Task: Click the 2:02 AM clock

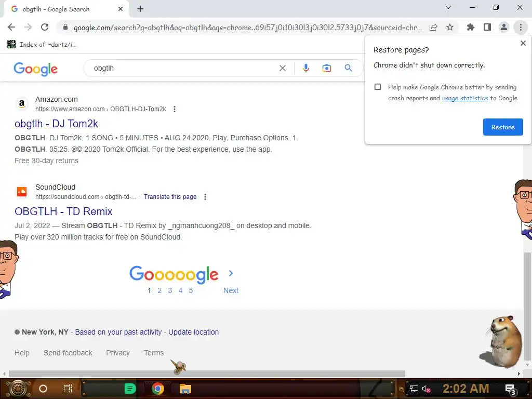Action: point(466,389)
